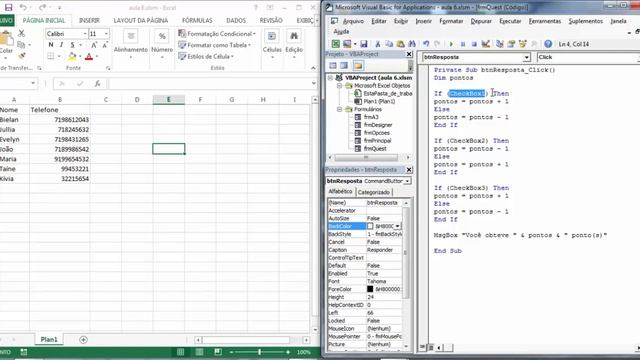Toggle Design Mode icon in VBA toolbar
This screenshot has height=360, width=640.
coord(485,44)
